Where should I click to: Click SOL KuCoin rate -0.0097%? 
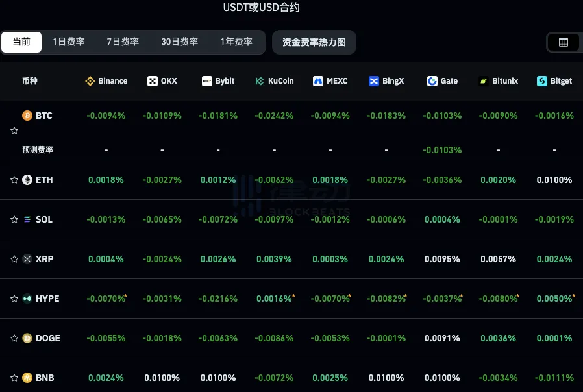click(x=274, y=219)
